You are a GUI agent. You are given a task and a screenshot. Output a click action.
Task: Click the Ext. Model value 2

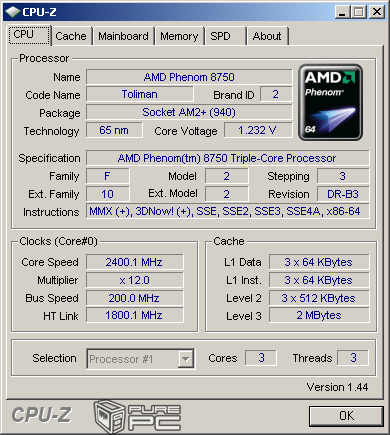(x=227, y=194)
